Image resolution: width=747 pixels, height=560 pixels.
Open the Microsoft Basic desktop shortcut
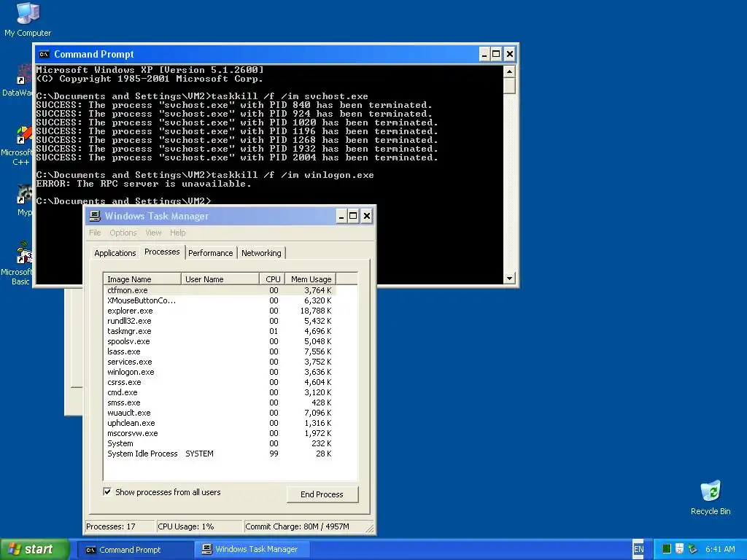point(19,264)
